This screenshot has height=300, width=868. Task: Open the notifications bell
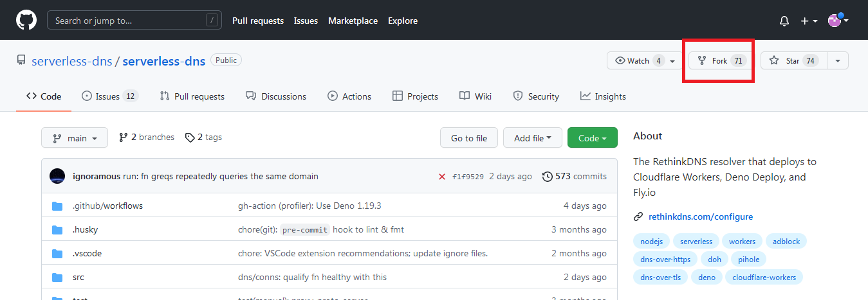click(784, 21)
